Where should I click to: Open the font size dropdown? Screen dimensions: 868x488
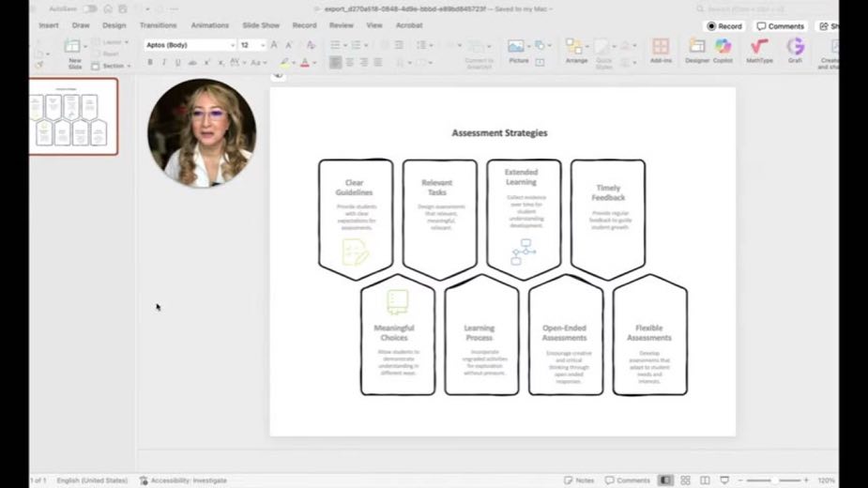(x=263, y=45)
